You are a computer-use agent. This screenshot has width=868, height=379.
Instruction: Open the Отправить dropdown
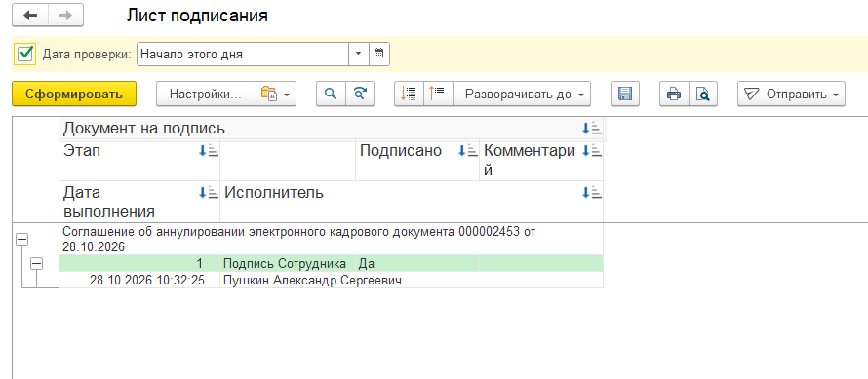click(x=791, y=95)
